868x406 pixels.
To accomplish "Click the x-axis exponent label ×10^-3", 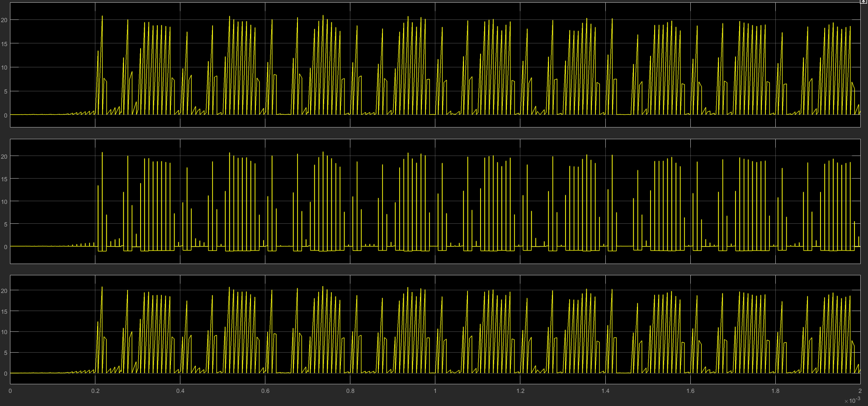I will pos(852,401).
